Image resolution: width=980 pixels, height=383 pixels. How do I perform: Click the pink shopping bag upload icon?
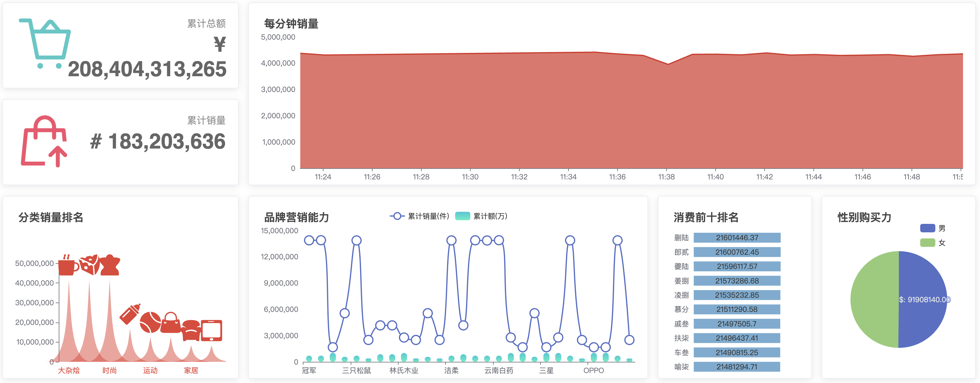pos(44,141)
